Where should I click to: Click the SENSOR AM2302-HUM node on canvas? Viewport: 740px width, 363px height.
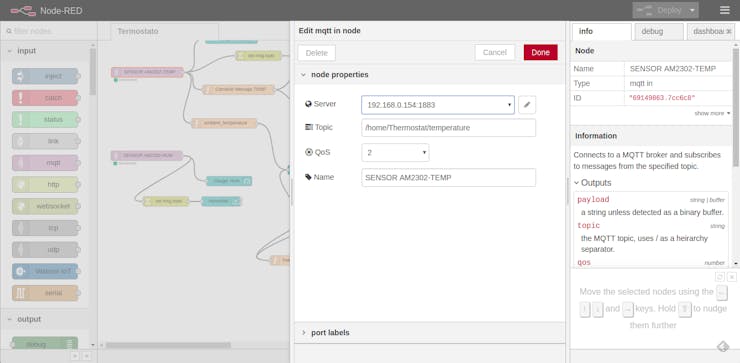(147, 155)
